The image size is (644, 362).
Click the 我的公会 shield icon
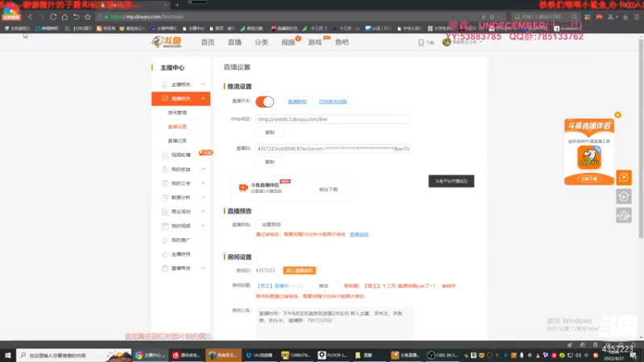click(164, 183)
